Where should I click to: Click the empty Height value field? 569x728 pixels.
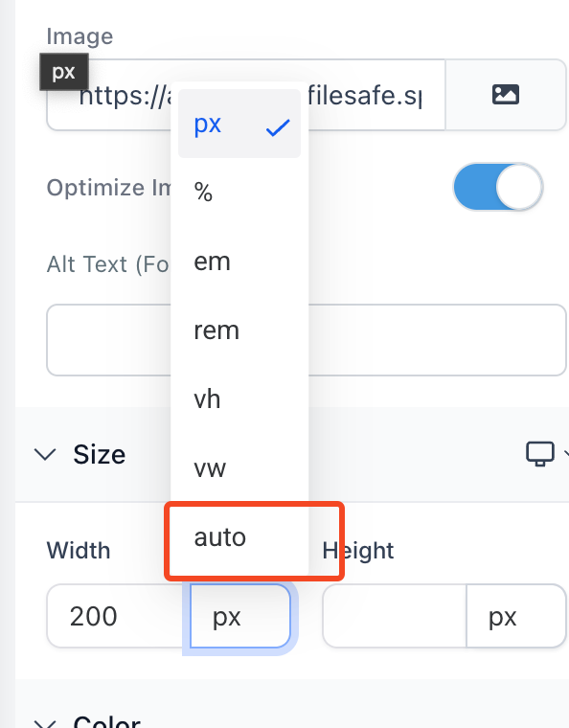(395, 616)
